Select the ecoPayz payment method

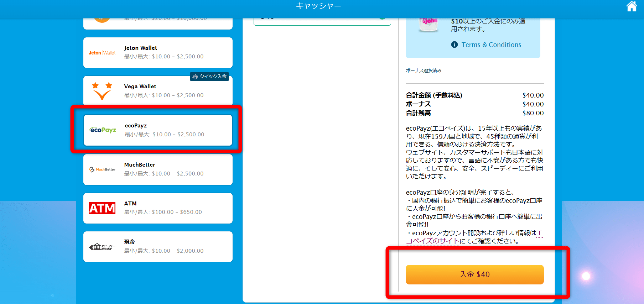click(x=158, y=130)
